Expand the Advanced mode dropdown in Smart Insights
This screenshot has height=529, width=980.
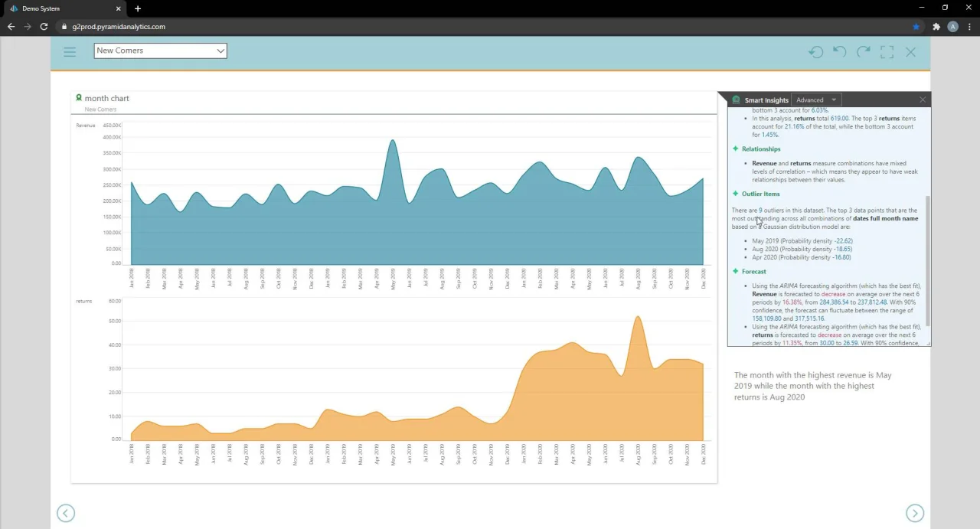click(816, 100)
